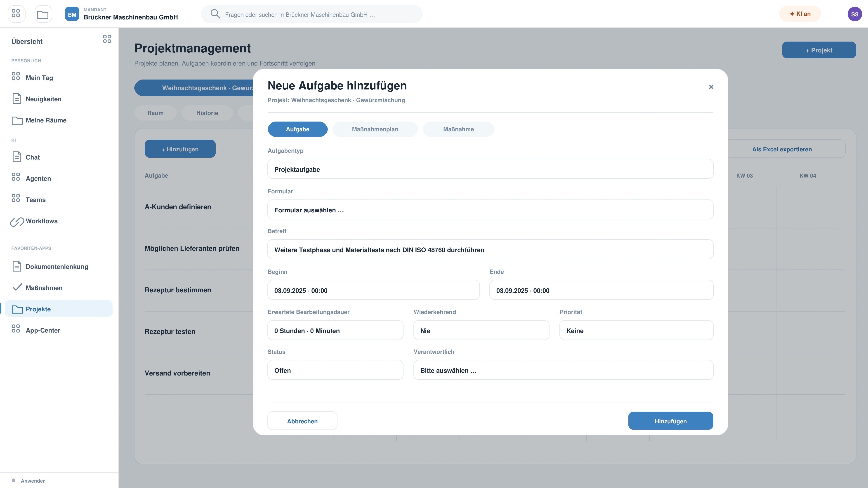Click the Abbrechen button
The height and width of the screenshot is (488, 868).
tap(302, 421)
